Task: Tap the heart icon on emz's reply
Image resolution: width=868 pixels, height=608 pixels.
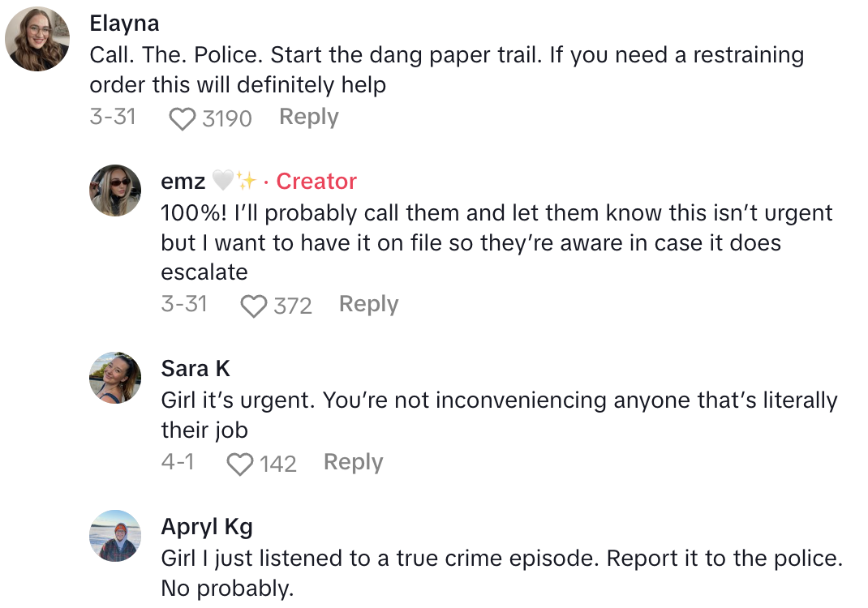Action: point(254,306)
